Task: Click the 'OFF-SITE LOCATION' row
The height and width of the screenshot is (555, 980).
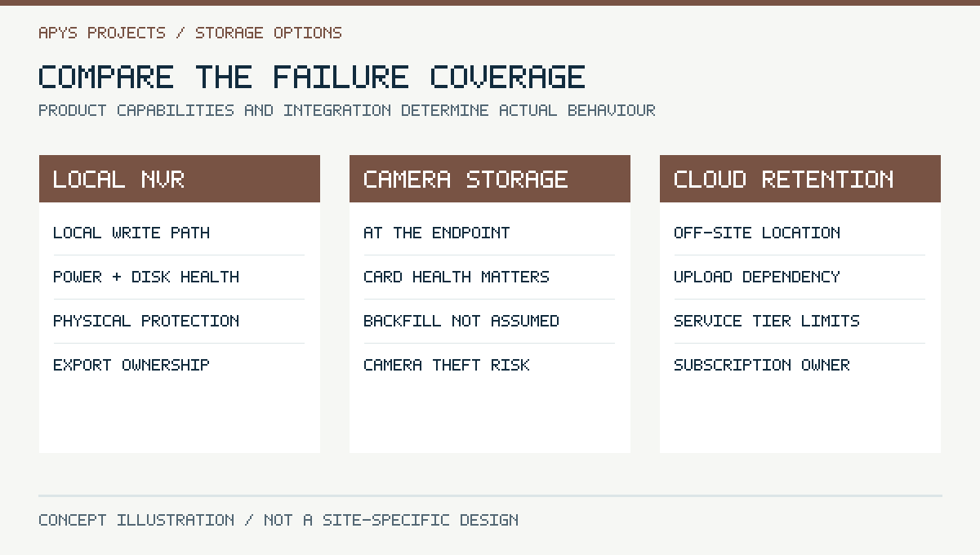Action: coord(800,233)
